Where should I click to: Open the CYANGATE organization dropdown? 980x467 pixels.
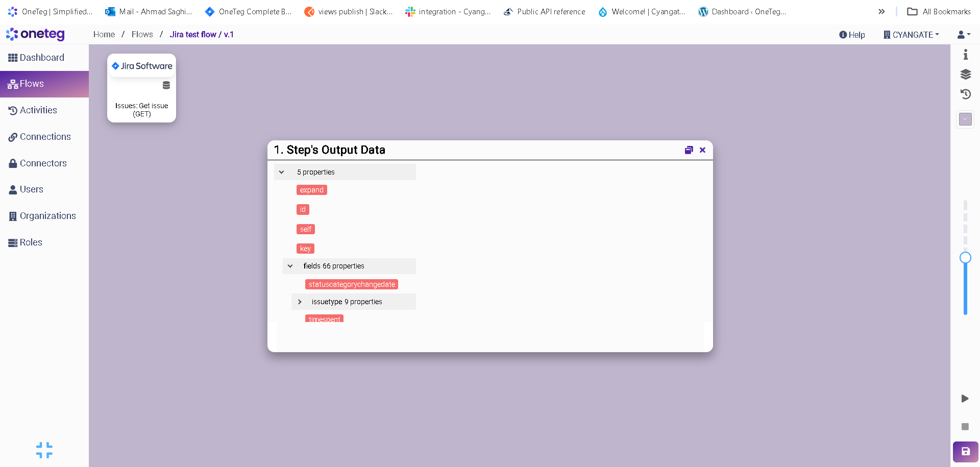coord(912,35)
